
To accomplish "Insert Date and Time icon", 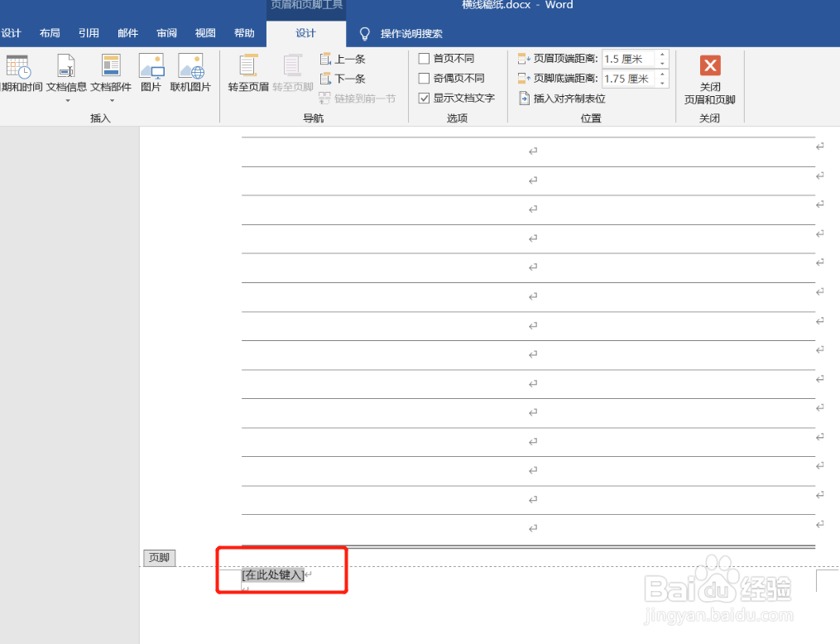I will [18, 66].
